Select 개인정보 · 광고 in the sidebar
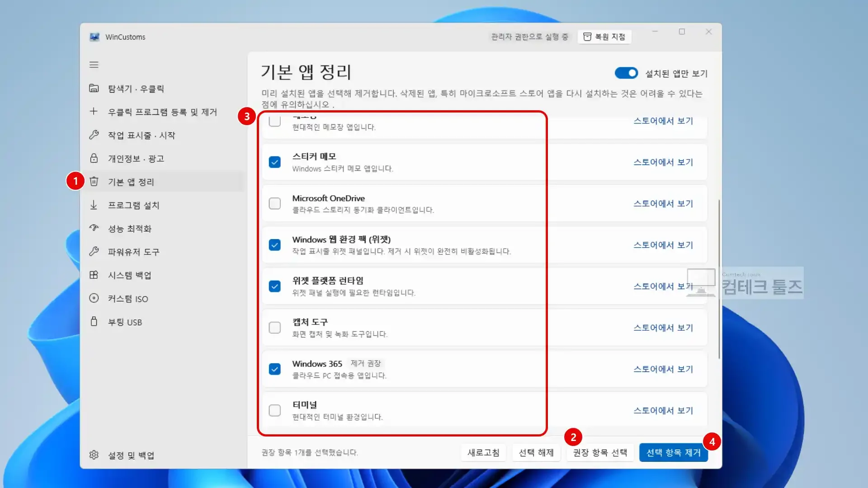Screen dimensions: 868x488 (163, 159)
